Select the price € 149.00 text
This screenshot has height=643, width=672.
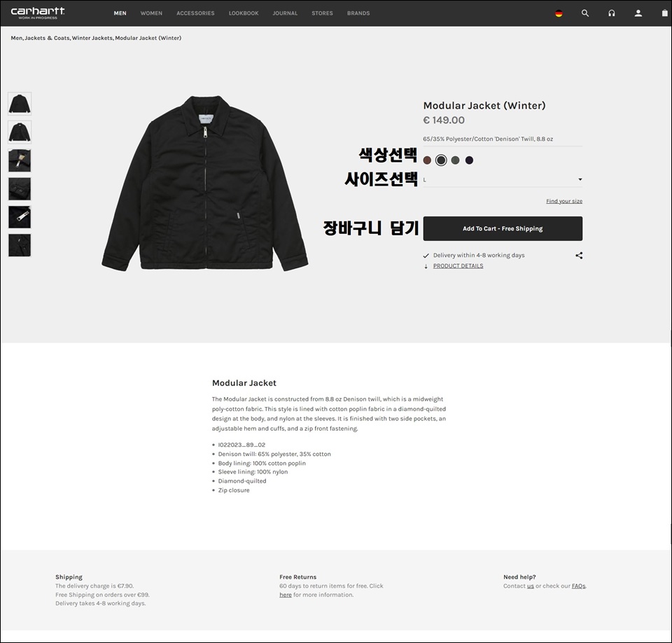(444, 120)
